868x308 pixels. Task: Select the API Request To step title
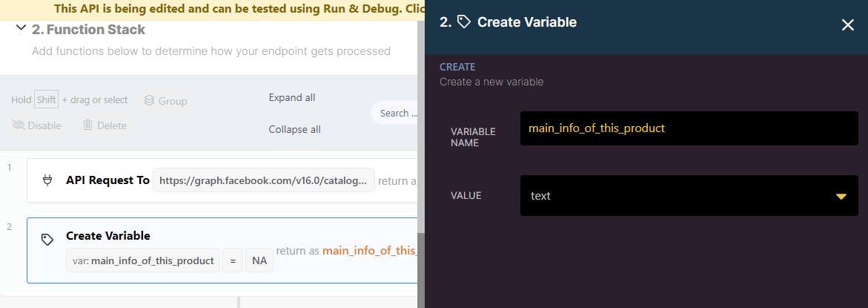coord(107,180)
